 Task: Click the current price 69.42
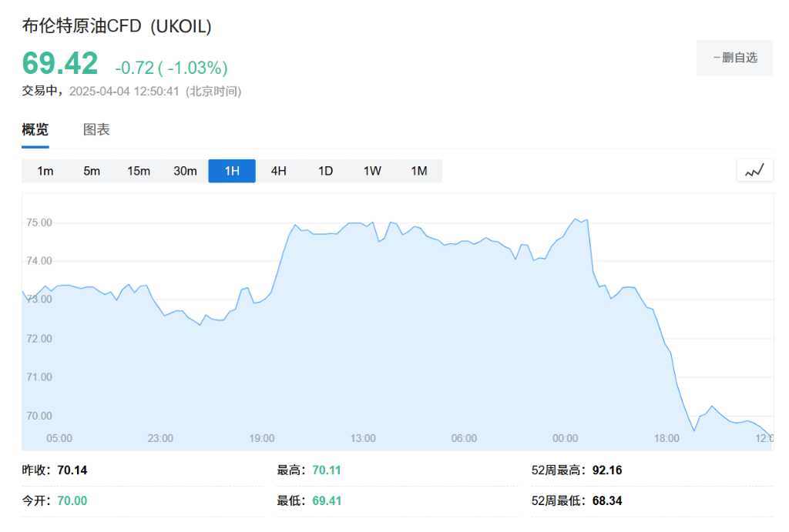(x=59, y=65)
